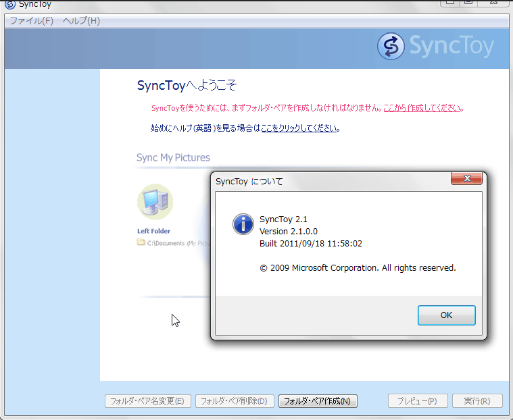
Task: Open the ファイル(F) menu
Action: pyautogui.click(x=31, y=21)
